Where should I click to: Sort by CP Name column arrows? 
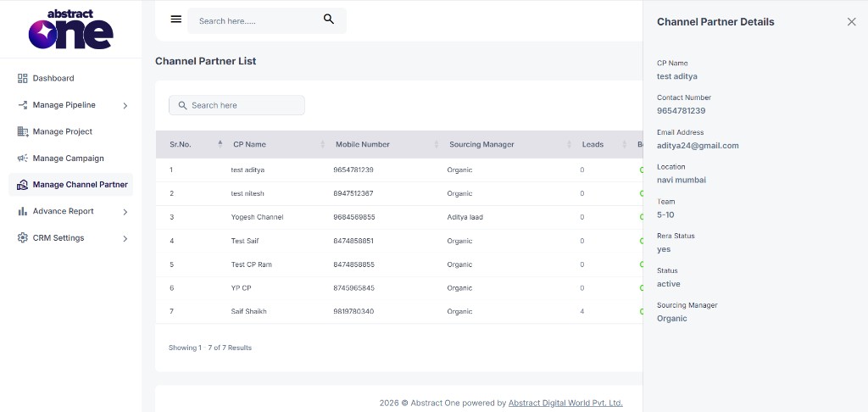[323, 144]
